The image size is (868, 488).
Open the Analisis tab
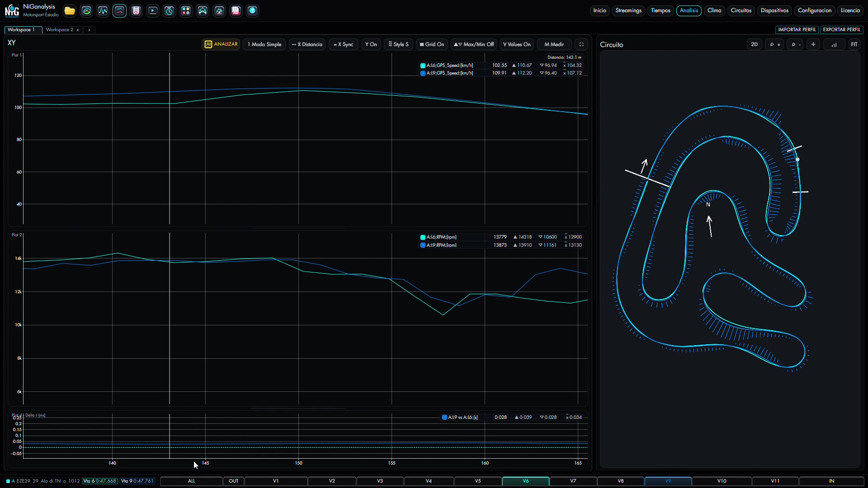coord(689,10)
